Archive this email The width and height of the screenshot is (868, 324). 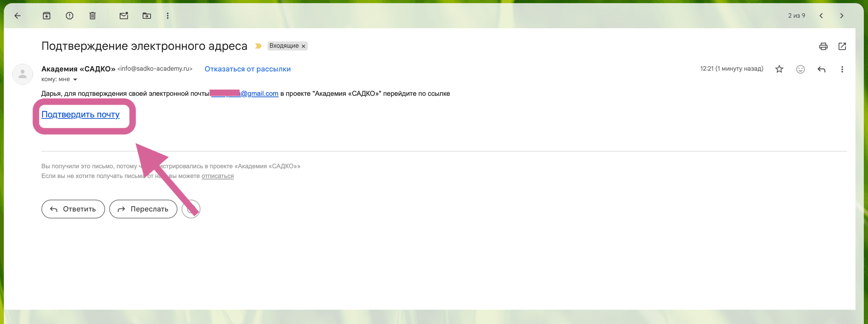pos(47,16)
